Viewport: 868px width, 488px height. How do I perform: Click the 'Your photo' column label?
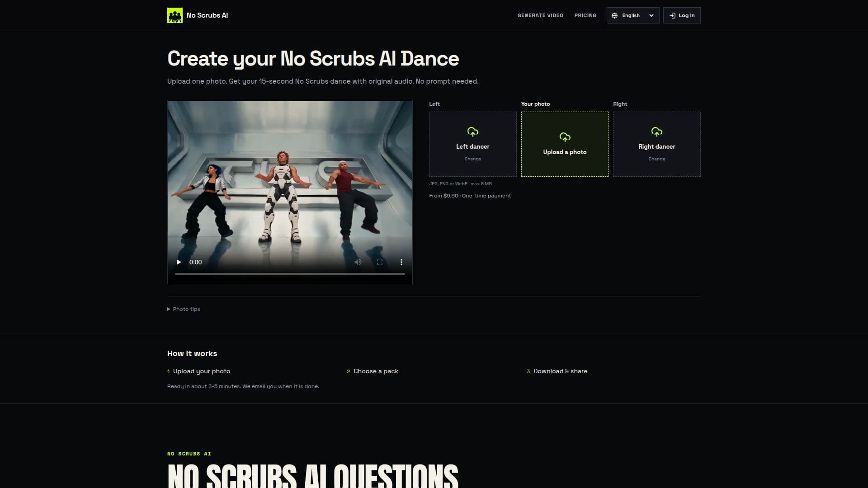pyautogui.click(x=535, y=104)
